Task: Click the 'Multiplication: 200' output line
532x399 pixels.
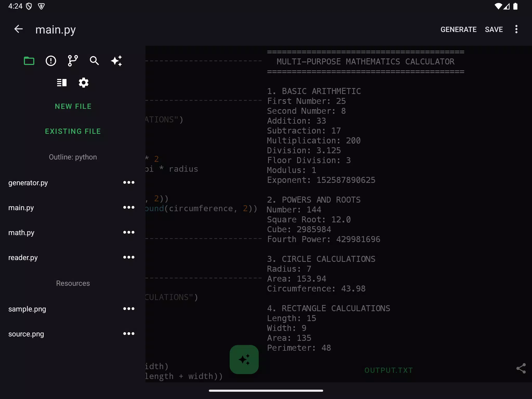Action: [314, 141]
